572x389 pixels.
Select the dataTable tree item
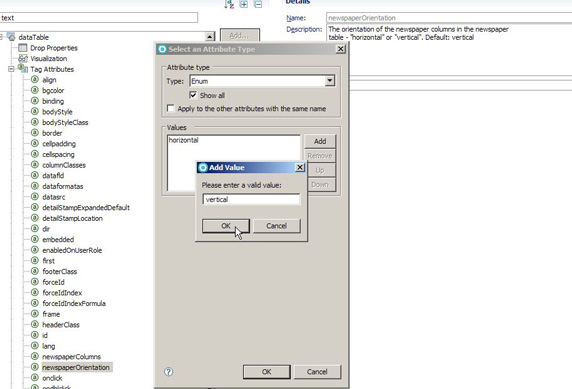click(x=34, y=37)
